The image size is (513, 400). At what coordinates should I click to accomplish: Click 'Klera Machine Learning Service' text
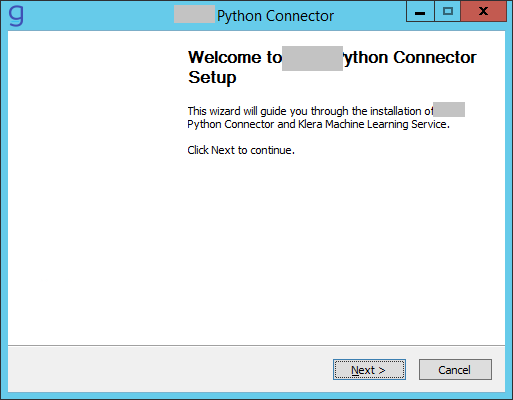point(374,124)
